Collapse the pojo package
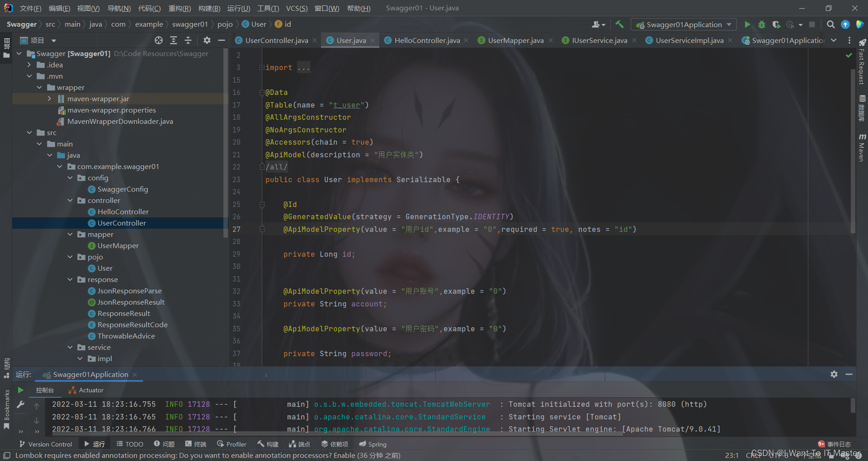This screenshot has height=461, width=868. coord(70,257)
